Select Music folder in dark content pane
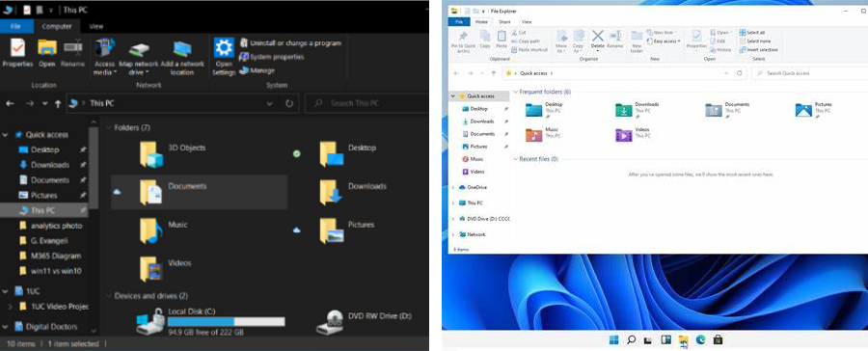Screen dimensions: 868x351 [163, 230]
